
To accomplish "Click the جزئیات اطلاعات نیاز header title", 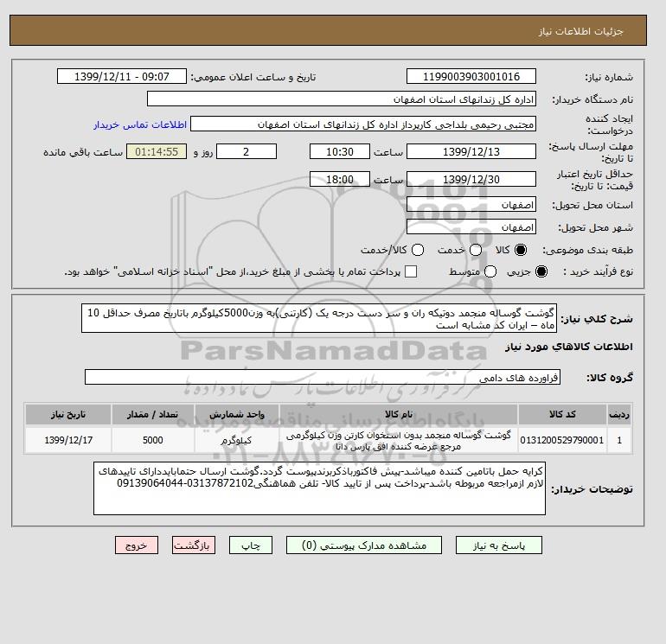I will pyautogui.click(x=580, y=31).
